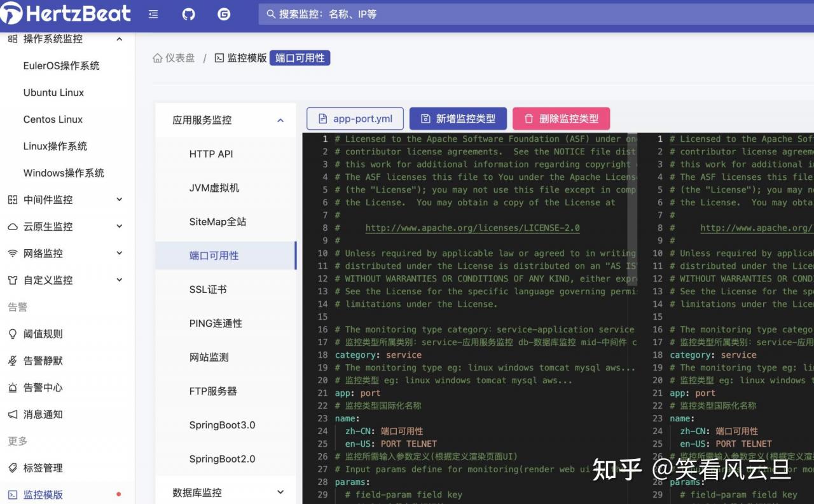Open the HertzBeat logo home link
This screenshot has width=814, height=504.
point(66,13)
